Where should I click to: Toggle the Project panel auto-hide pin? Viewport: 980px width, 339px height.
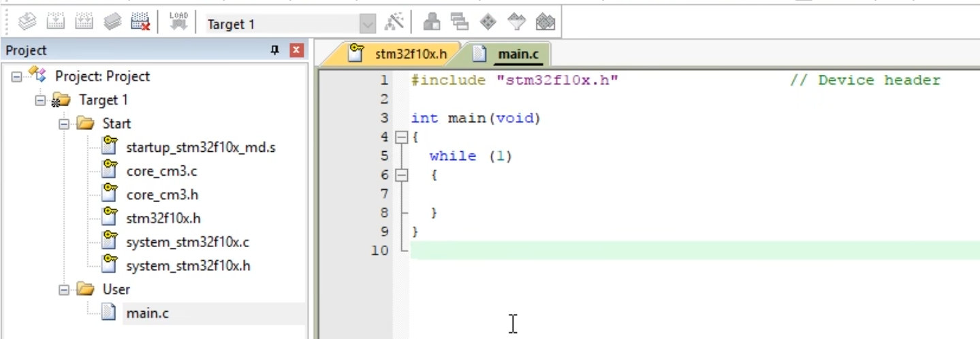pyautogui.click(x=275, y=50)
